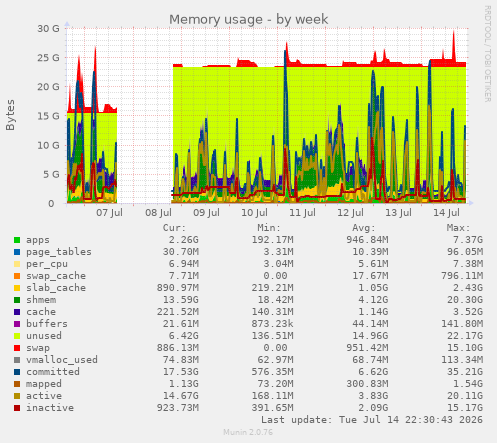
Task: Click the '10 G' y-axis label
Action: (x=48, y=145)
